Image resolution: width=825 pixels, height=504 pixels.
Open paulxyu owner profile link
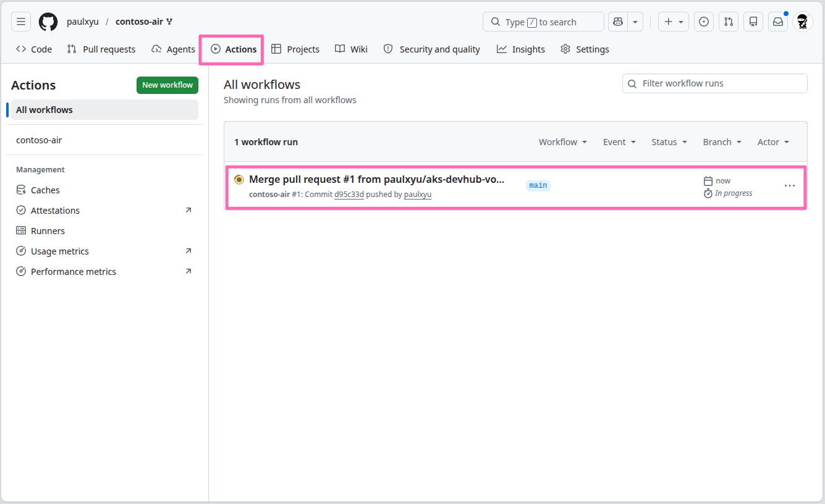tap(83, 22)
